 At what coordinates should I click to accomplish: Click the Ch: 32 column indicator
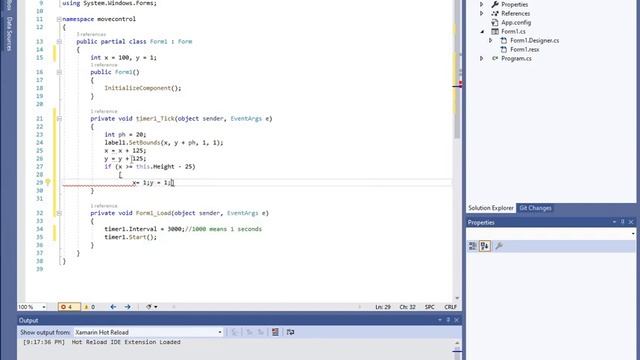[x=407, y=307]
